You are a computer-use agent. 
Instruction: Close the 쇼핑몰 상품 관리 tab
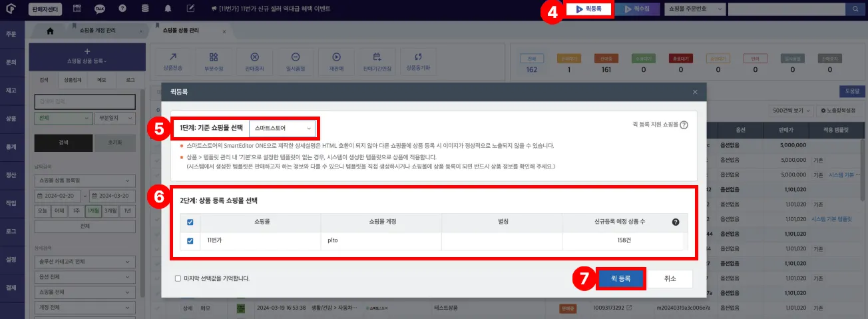pyautogui.click(x=224, y=31)
